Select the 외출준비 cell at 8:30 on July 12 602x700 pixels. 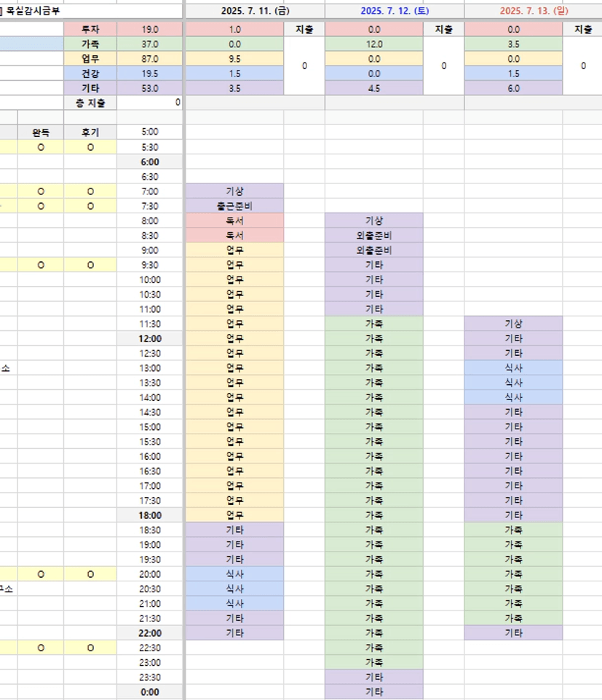tap(374, 236)
